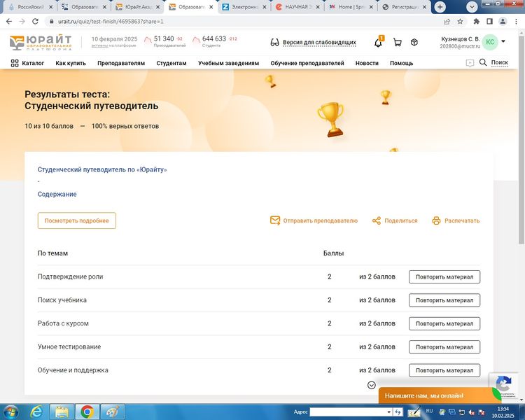The height and width of the screenshot is (420, 525).
Task: Open the Преподавателям menu item
Action: [121, 63]
